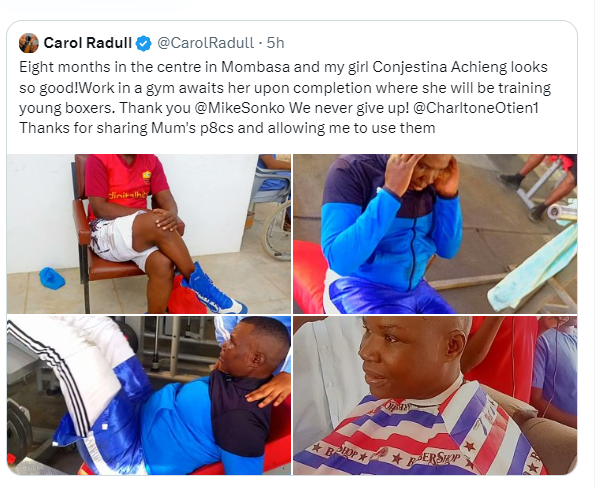Viewport: 596px width, 487px height.
Task: Open photo of person doing sit-ups
Action: click(x=435, y=233)
